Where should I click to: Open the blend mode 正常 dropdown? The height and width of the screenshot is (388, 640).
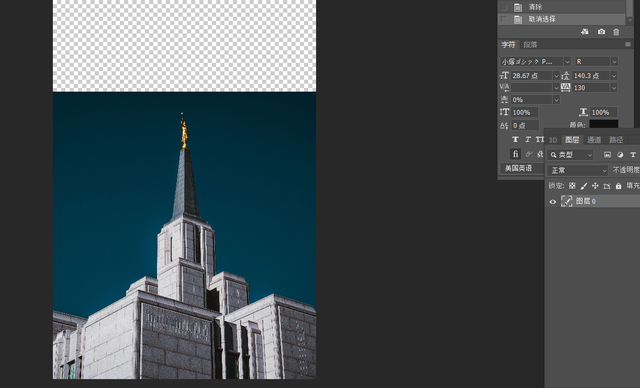(x=578, y=170)
